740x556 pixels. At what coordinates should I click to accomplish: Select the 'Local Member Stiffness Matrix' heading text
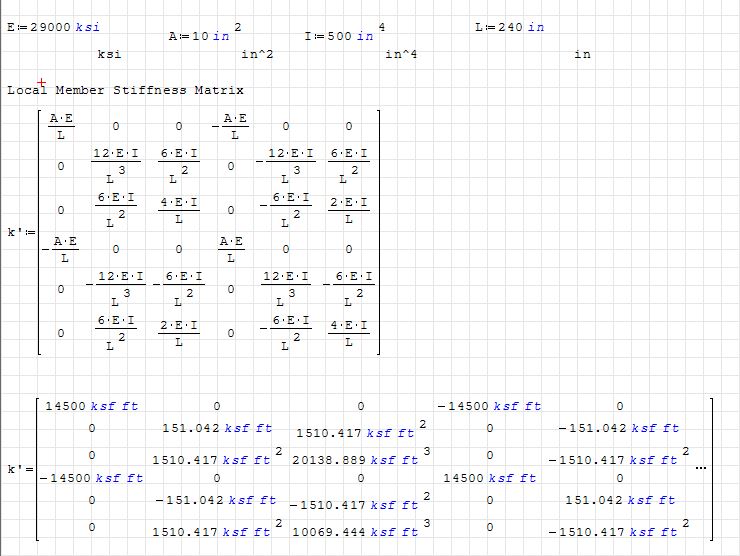(x=125, y=90)
